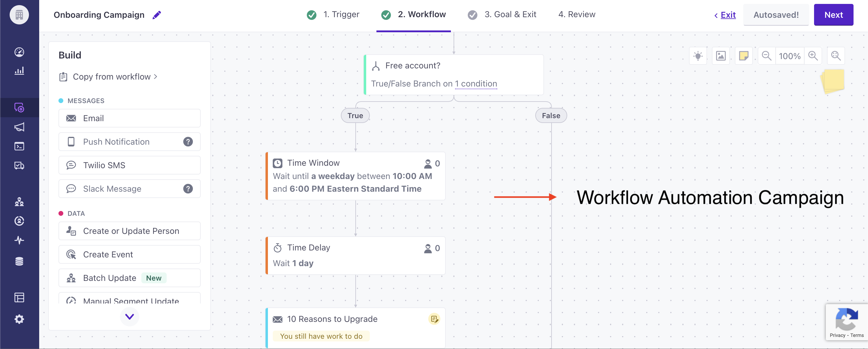
Task: Zoom out of the workflow canvas
Action: point(766,56)
